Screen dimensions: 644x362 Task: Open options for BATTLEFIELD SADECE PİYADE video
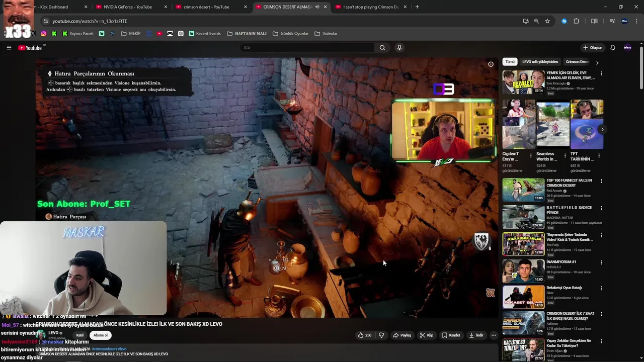click(x=601, y=208)
